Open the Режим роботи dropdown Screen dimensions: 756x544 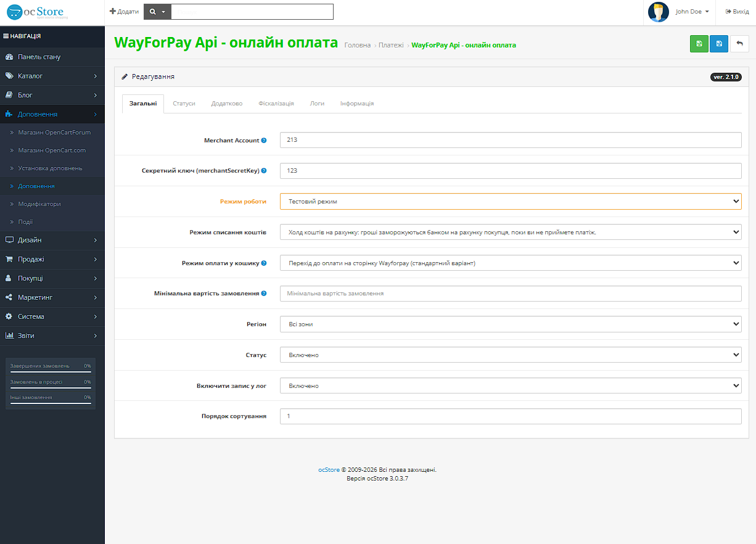(511, 202)
